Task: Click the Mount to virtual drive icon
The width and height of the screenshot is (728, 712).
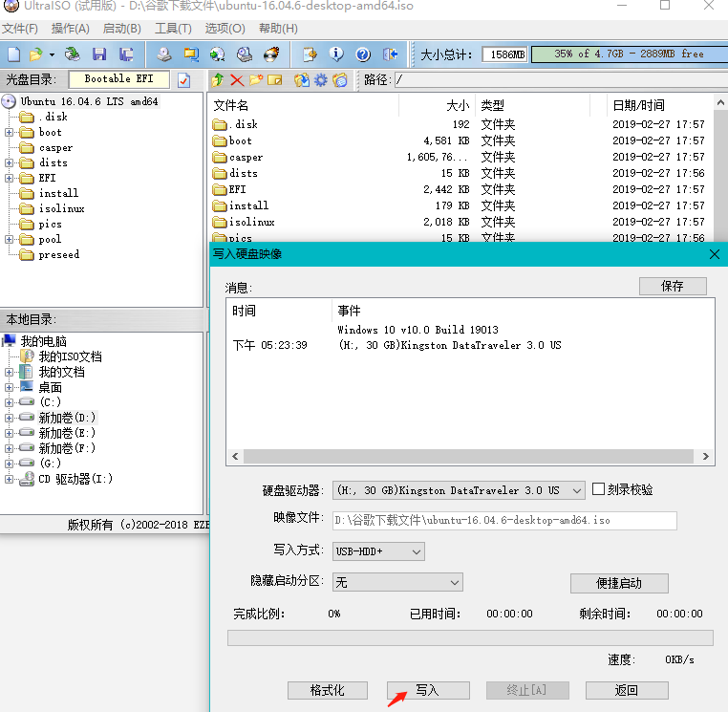Action: click(245, 54)
